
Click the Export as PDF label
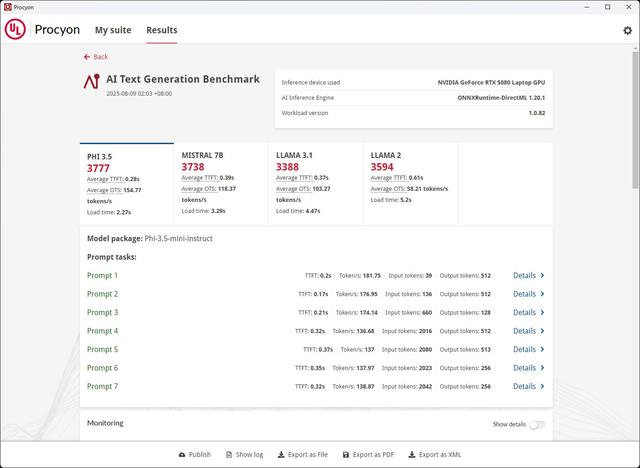pos(373,455)
